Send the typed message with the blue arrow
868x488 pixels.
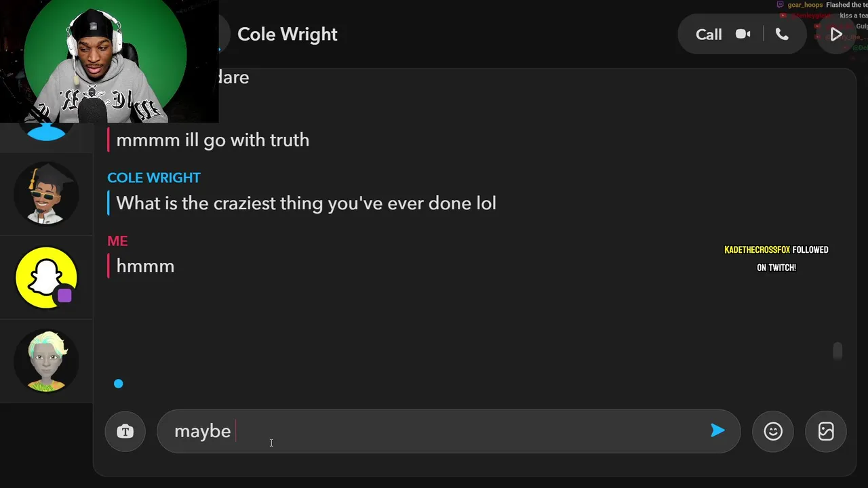click(x=717, y=430)
